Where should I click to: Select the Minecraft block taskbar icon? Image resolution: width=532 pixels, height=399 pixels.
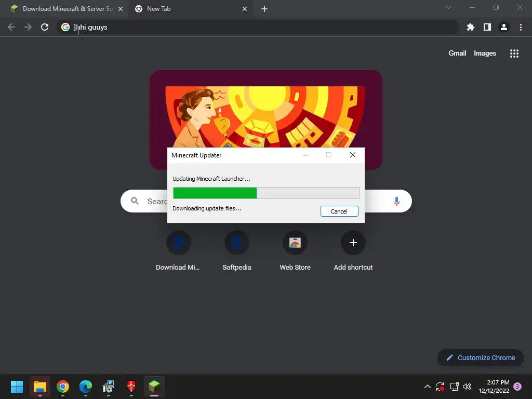coord(154,387)
